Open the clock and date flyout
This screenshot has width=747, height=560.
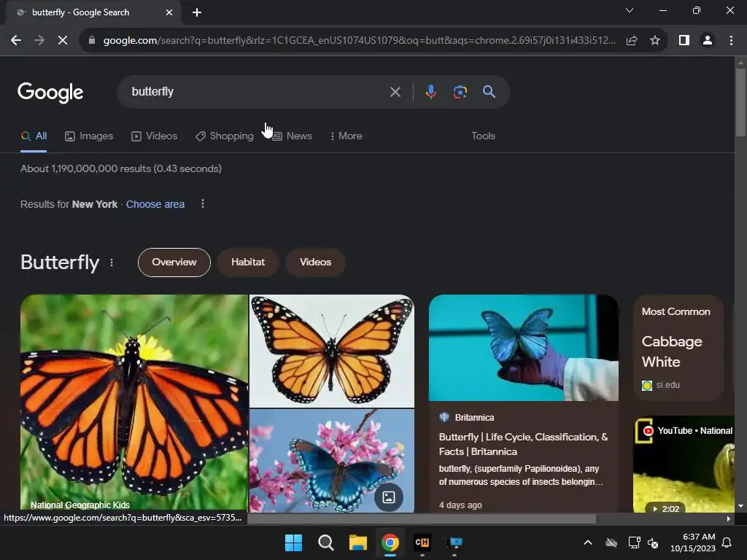pos(693,542)
